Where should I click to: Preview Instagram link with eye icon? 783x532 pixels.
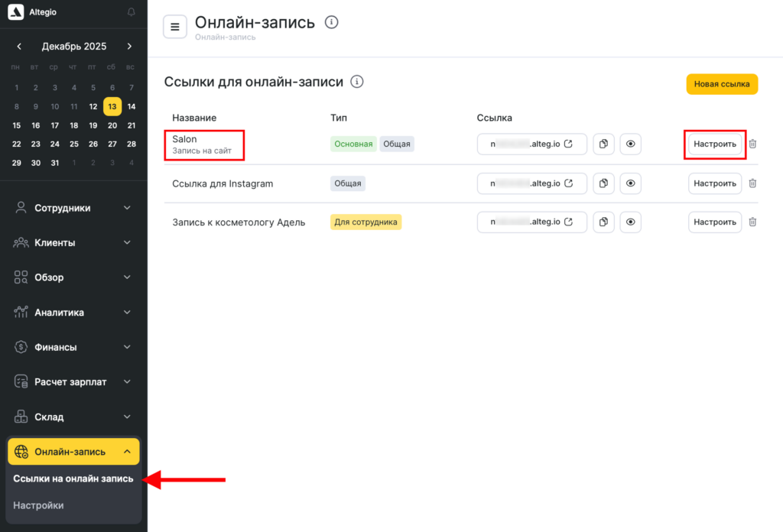pos(630,183)
